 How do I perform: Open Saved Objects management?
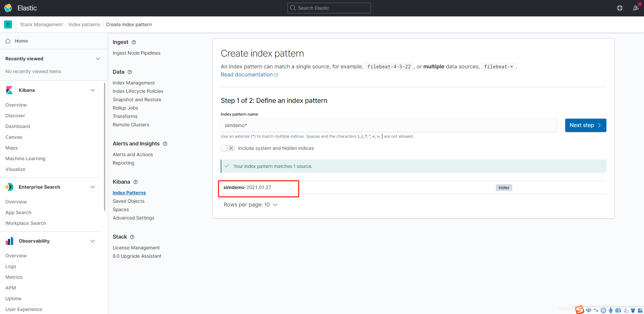coord(128,201)
